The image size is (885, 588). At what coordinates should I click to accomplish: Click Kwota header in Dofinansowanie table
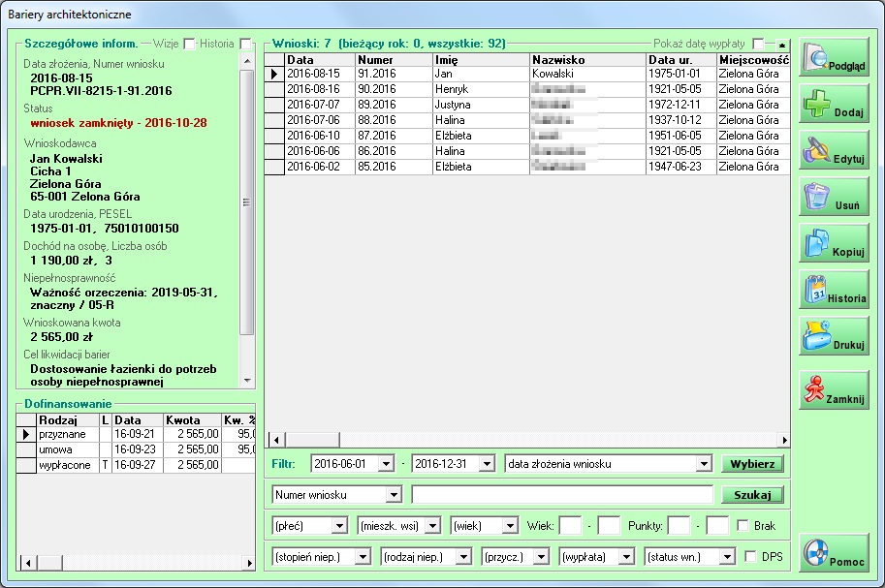coord(193,420)
